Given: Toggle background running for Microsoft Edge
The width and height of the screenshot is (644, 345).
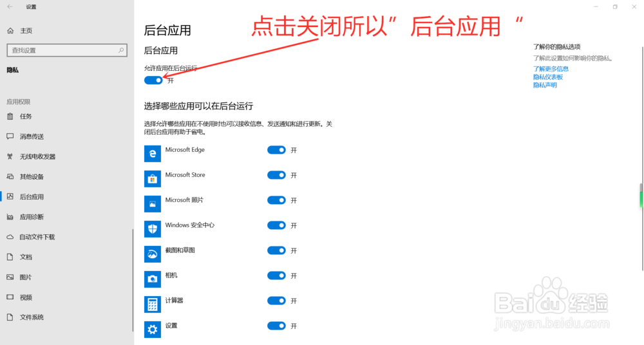Looking at the screenshot, I should [x=276, y=150].
